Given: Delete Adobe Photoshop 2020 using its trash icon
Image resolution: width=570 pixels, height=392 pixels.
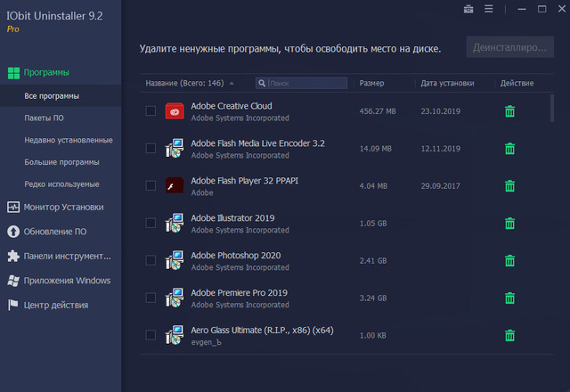Looking at the screenshot, I should (509, 261).
